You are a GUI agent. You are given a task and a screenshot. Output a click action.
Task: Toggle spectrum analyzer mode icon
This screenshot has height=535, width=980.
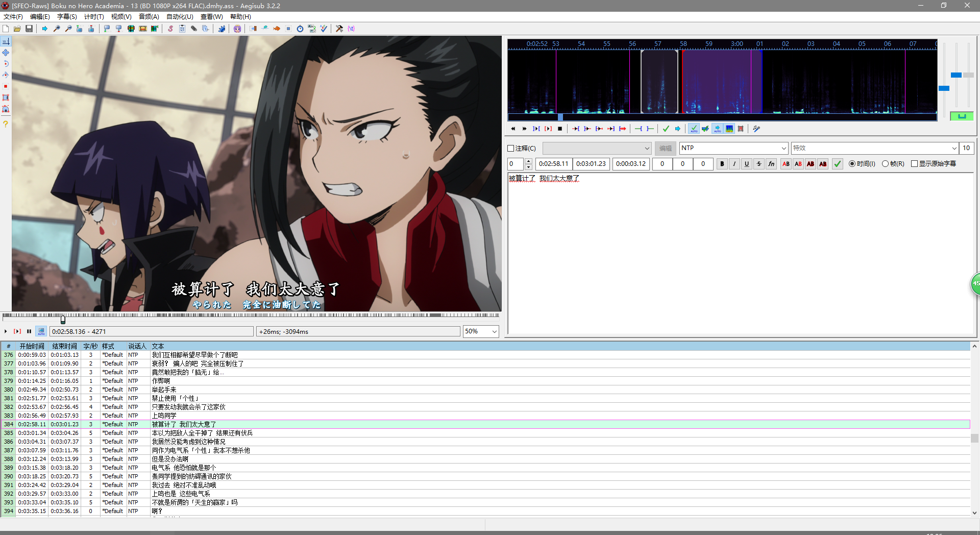click(729, 129)
